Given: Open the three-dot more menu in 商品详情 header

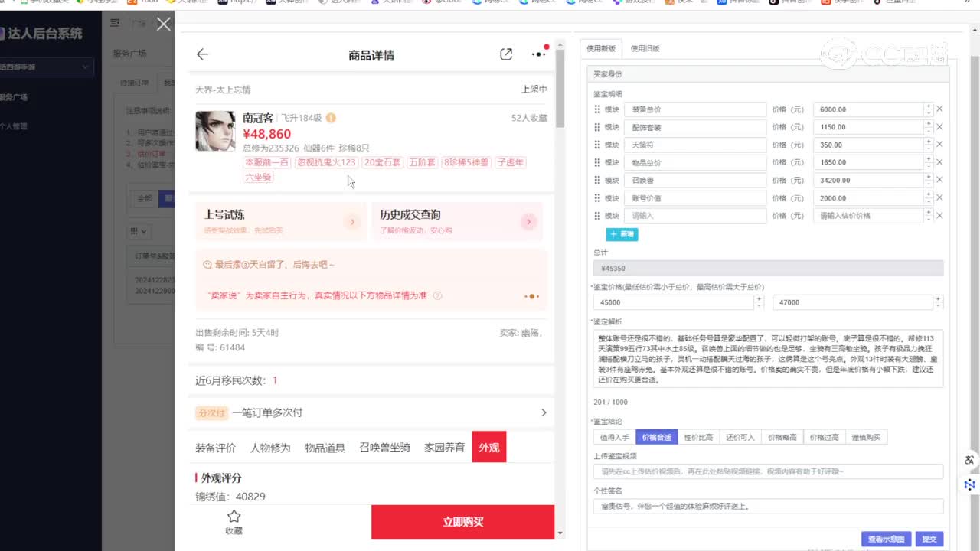Looking at the screenshot, I should pos(539,54).
